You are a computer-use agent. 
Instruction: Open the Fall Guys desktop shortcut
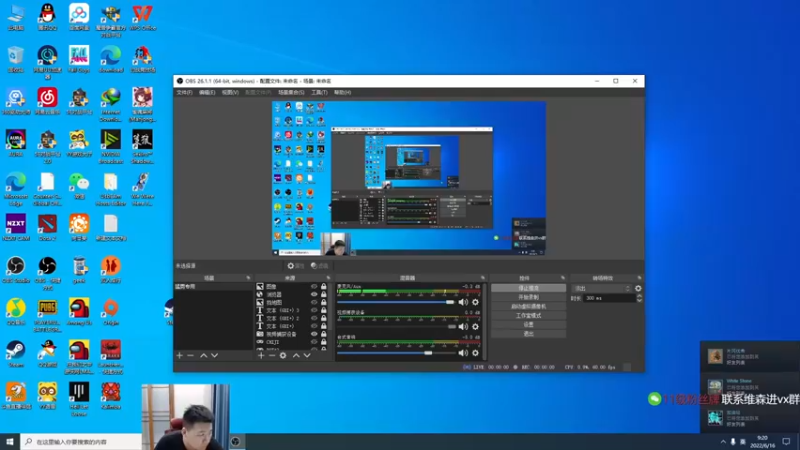click(x=79, y=59)
